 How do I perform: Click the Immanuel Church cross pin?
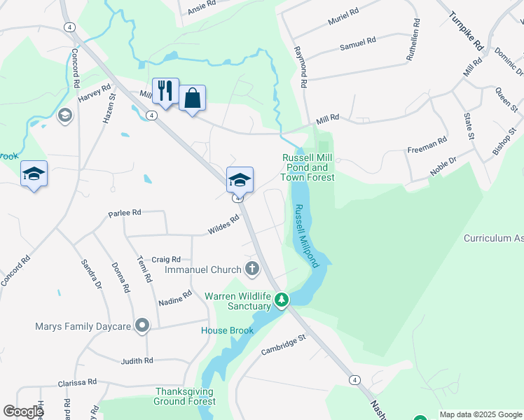[252, 269]
